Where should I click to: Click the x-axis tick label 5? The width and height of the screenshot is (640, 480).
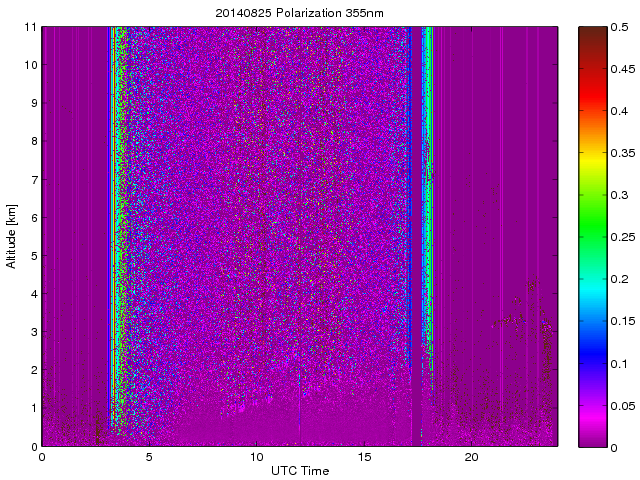click(149, 457)
